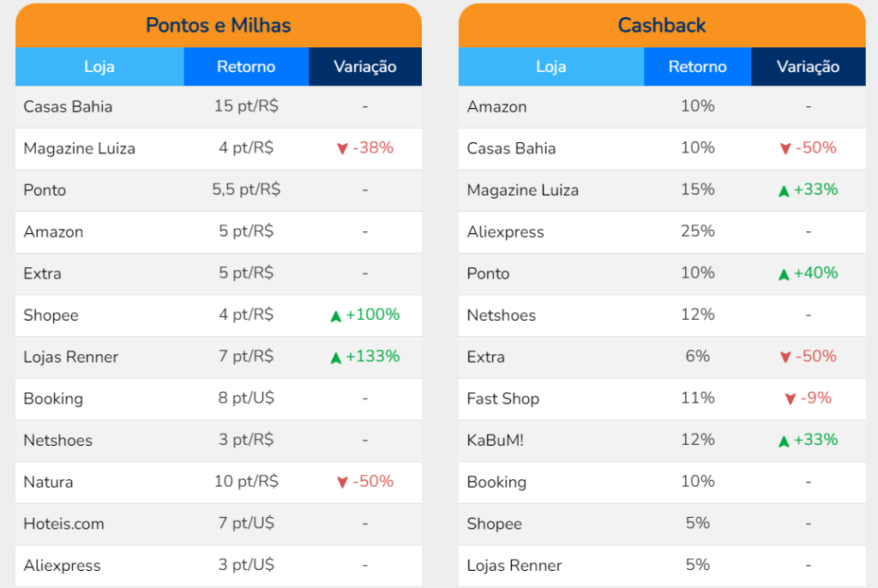Viewport: 878px width, 588px height.
Task: Click the green up arrow beside +40%
Action: pos(784,274)
